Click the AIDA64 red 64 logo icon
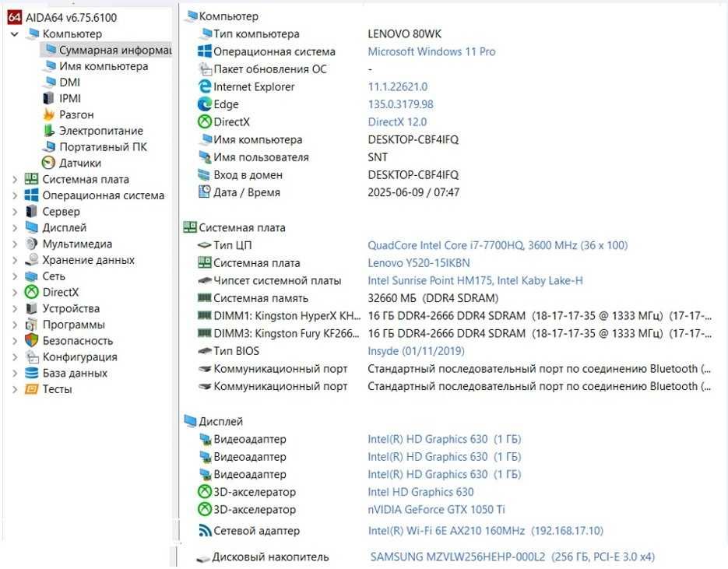728x569 pixels. click(14, 18)
